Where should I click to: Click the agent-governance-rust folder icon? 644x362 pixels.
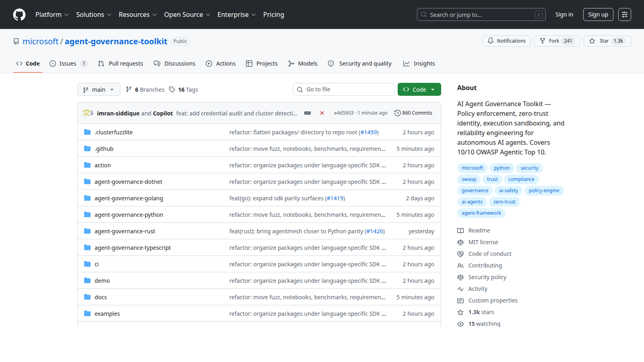coord(87,231)
